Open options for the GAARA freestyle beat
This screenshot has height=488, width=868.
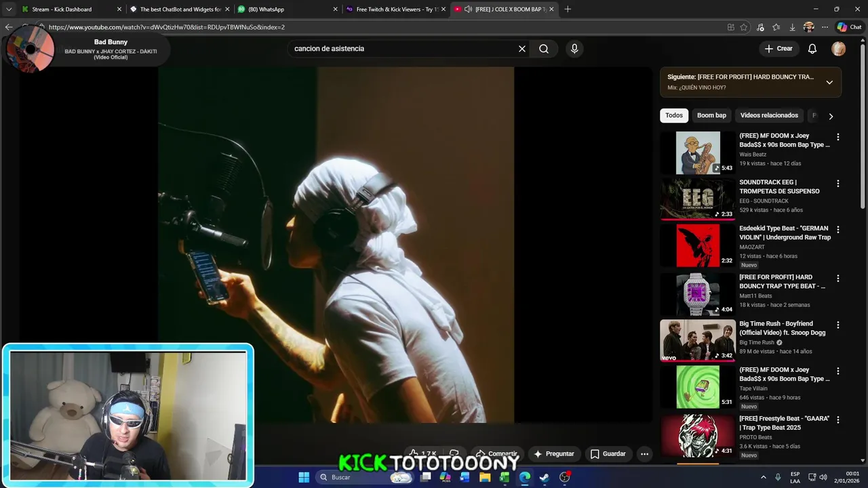pyautogui.click(x=838, y=420)
